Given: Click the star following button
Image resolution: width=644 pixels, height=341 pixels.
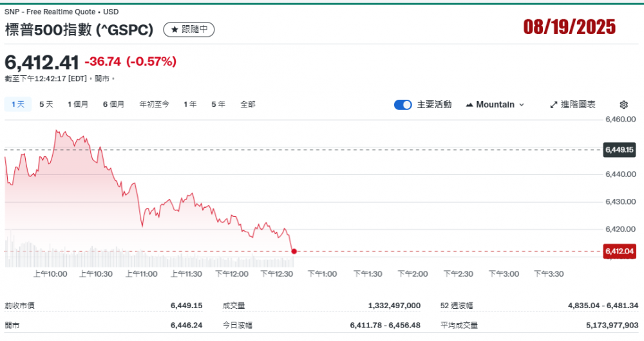Looking at the screenshot, I should point(189,30).
